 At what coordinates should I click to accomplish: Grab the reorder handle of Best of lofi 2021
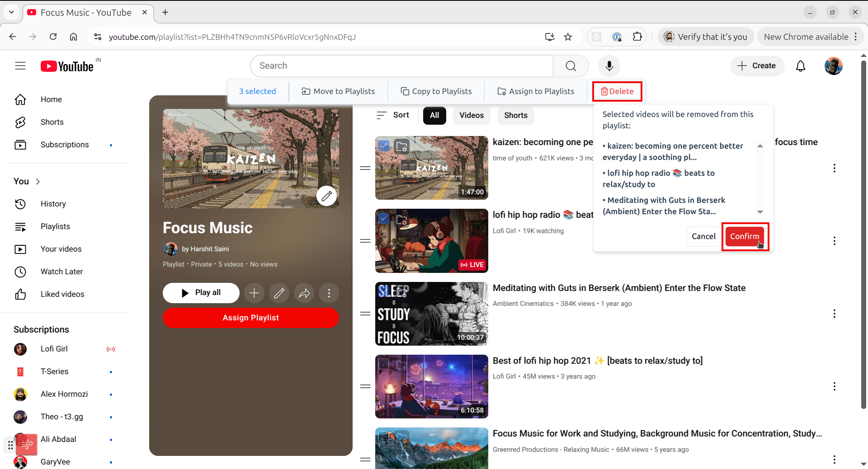click(x=365, y=386)
